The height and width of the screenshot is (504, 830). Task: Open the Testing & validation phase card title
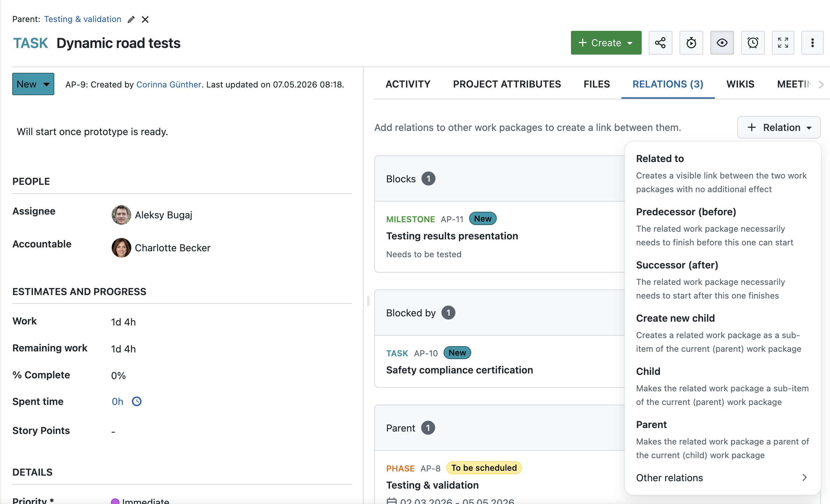click(432, 485)
